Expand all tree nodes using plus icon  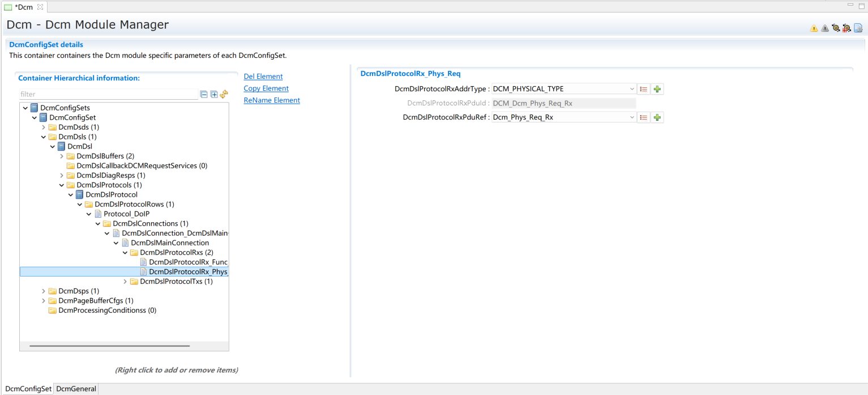214,95
